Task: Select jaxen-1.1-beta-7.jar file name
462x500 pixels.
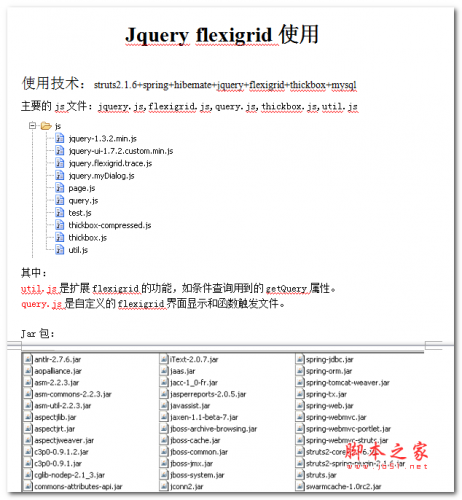Action: coord(204,417)
